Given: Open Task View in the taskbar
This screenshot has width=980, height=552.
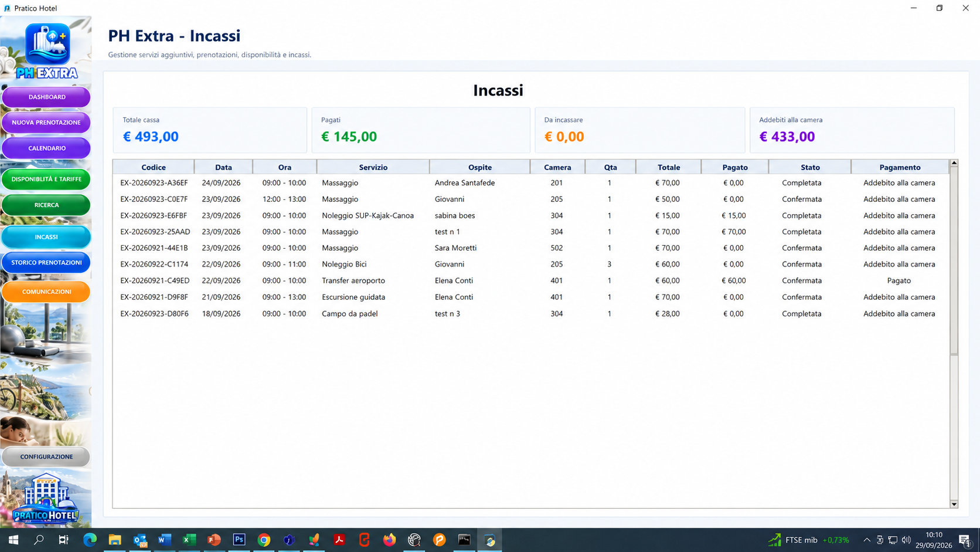Looking at the screenshot, I should pos(63,540).
